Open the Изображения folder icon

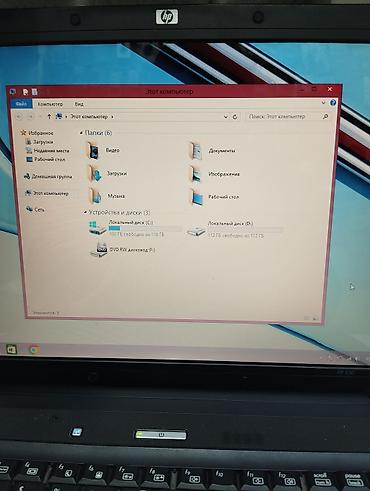tap(196, 174)
